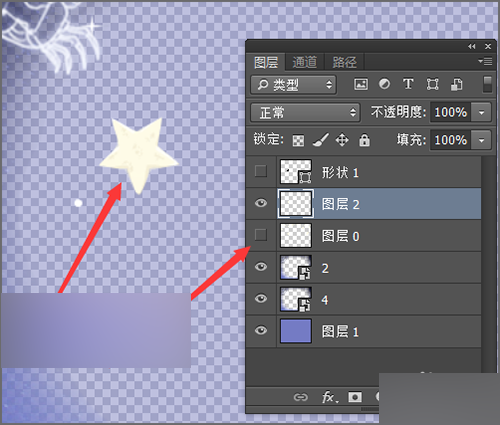This screenshot has height=425, width=500.
Task: Add a layer mask button
Action: coord(355,397)
